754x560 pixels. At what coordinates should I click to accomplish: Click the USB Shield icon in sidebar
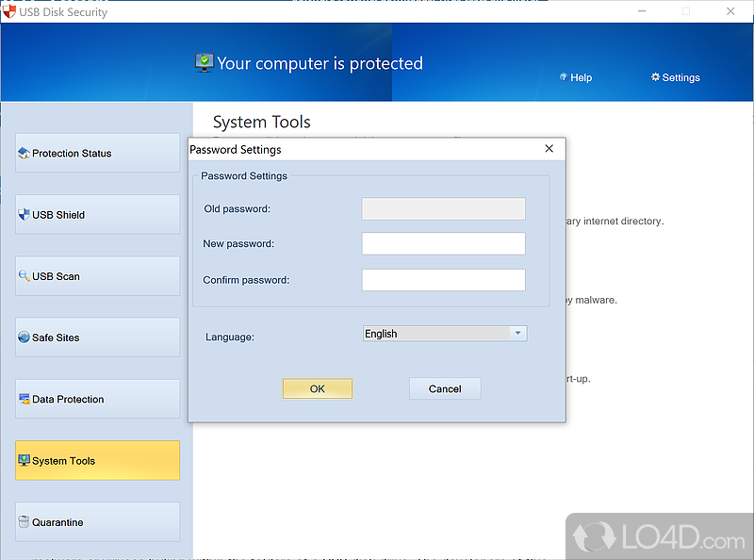click(24, 215)
